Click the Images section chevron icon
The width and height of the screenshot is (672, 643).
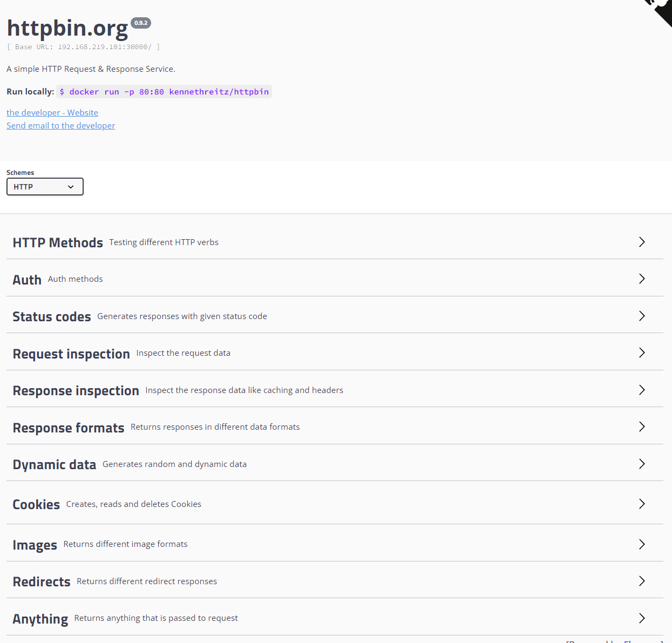pyautogui.click(x=642, y=544)
